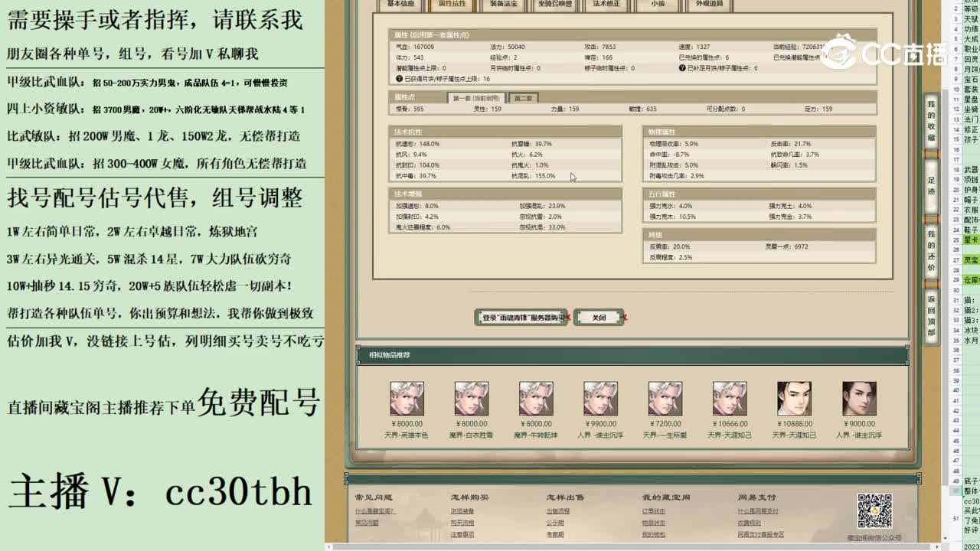Click the 灵犀一点: 6972 value
The image size is (980, 551).
[788, 247]
